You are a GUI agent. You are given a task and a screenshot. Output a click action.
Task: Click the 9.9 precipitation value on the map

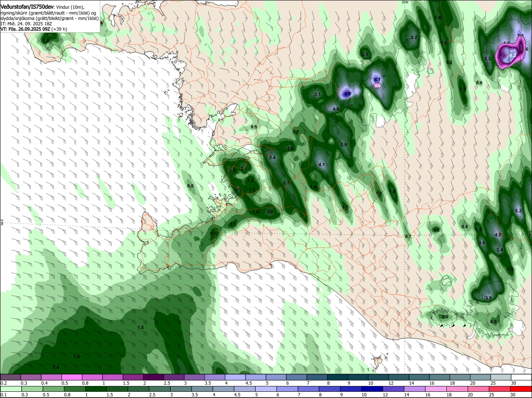(347, 94)
